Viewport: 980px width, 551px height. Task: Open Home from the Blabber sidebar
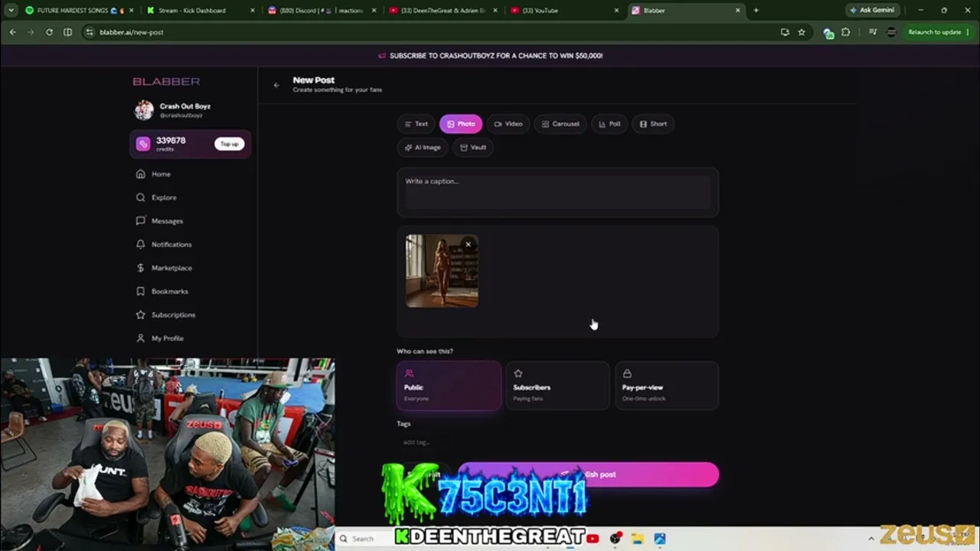pyautogui.click(x=153, y=174)
